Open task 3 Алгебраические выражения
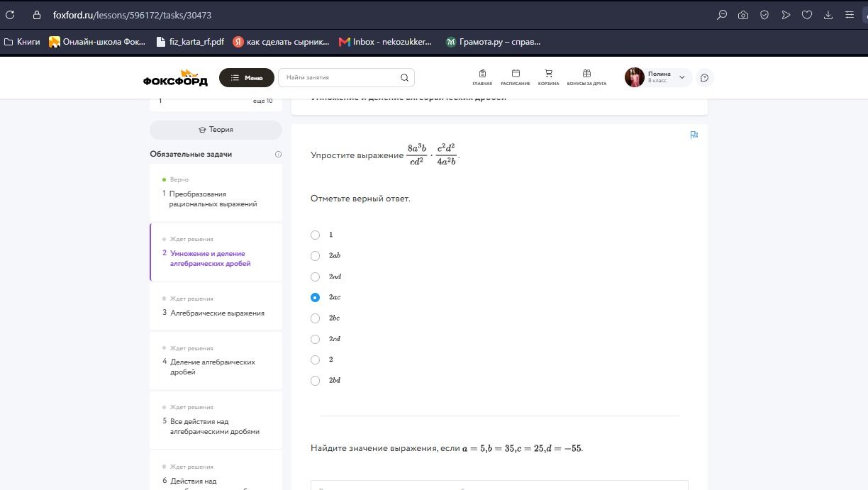 [x=216, y=306]
